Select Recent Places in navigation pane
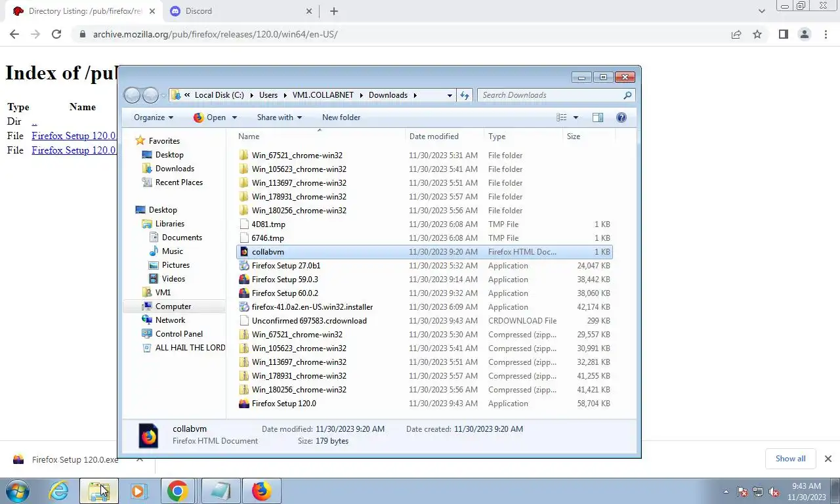 (x=179, y=182)
